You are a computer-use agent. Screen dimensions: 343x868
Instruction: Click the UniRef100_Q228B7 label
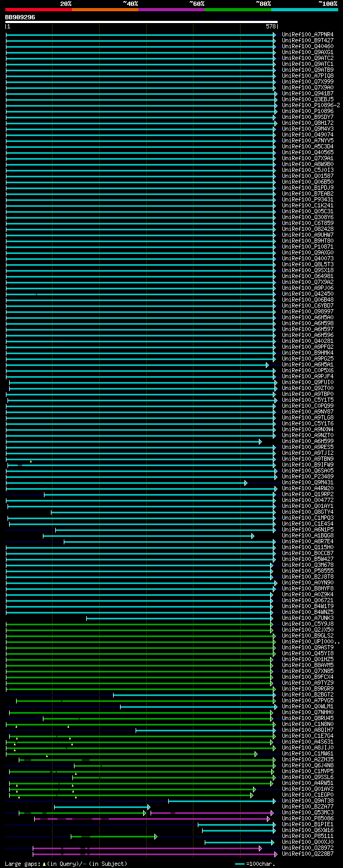(x=308, y=854)
